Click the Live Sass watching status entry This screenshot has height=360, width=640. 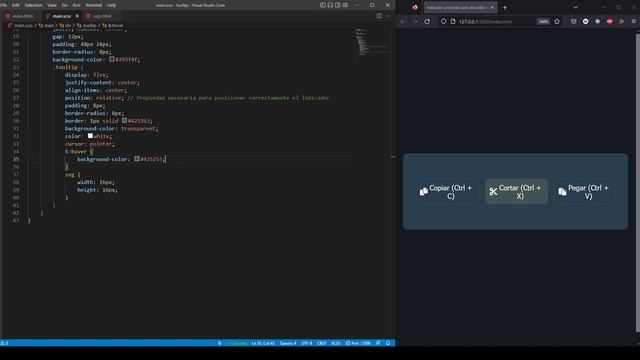tap(237, 343)
